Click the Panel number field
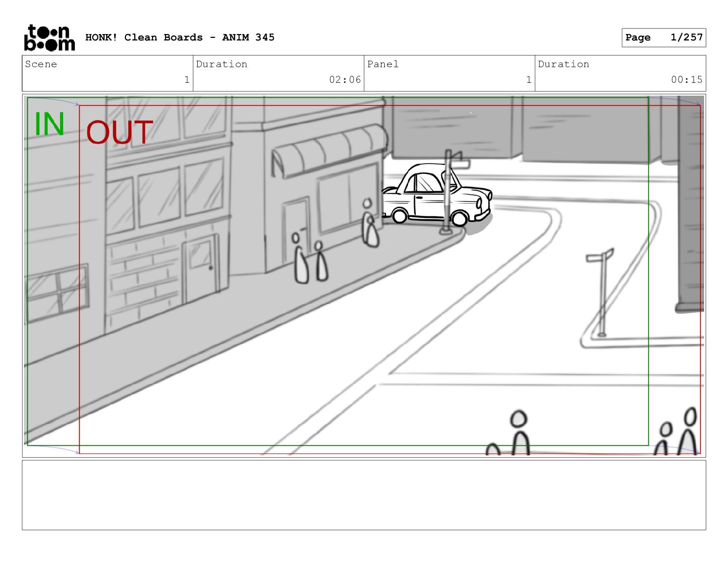 click(x=449, y=73)
